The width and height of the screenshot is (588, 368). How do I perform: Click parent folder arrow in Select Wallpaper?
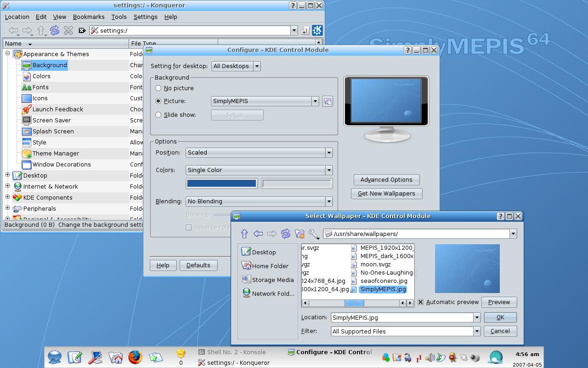pyautogui.click(x=244, y=234)
